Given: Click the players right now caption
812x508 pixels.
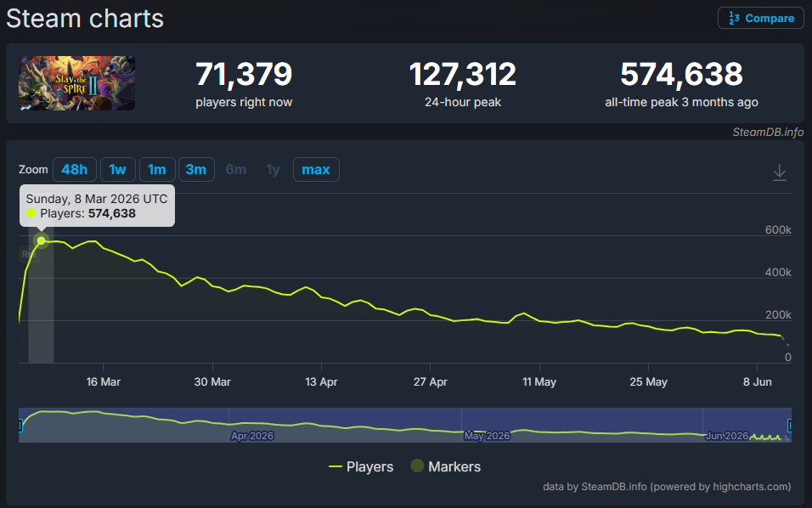Looking at the screenshot, I should pos(244,103).
